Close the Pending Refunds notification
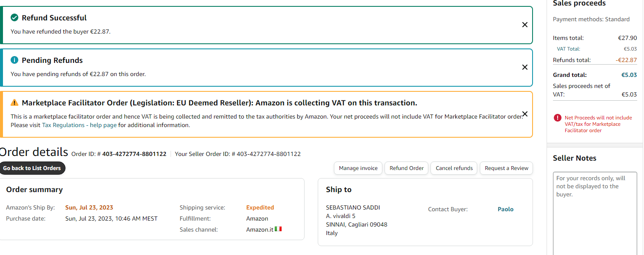This screenshot has height=255, width=644. coord(524,67)
